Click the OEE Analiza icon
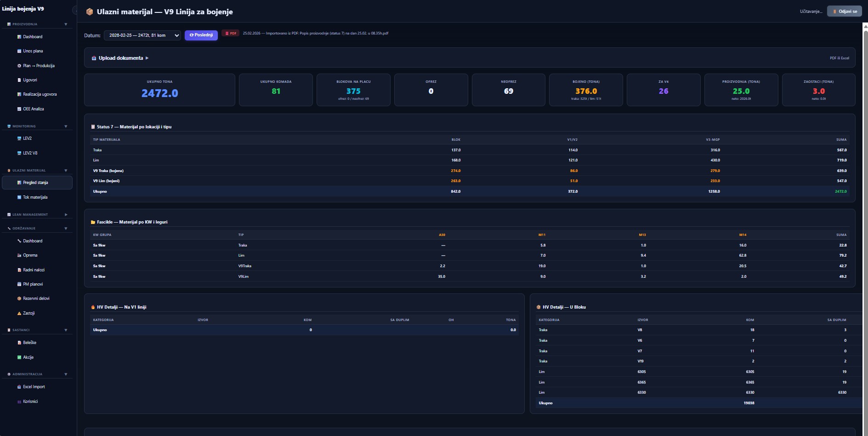 tap(19, 109)
